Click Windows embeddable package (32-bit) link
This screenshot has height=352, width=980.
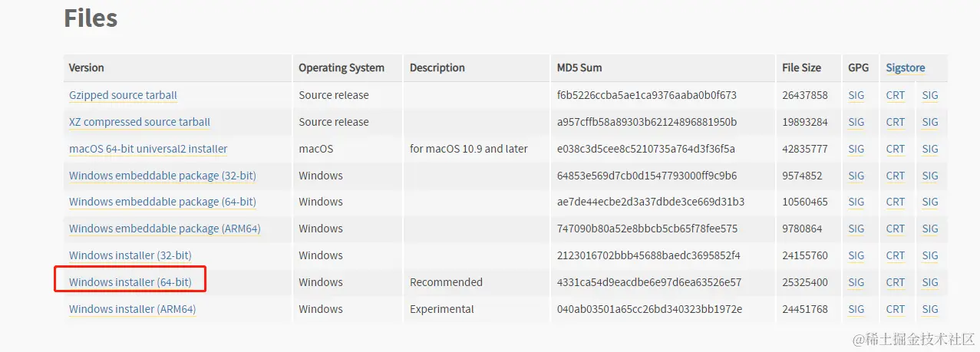162,176
